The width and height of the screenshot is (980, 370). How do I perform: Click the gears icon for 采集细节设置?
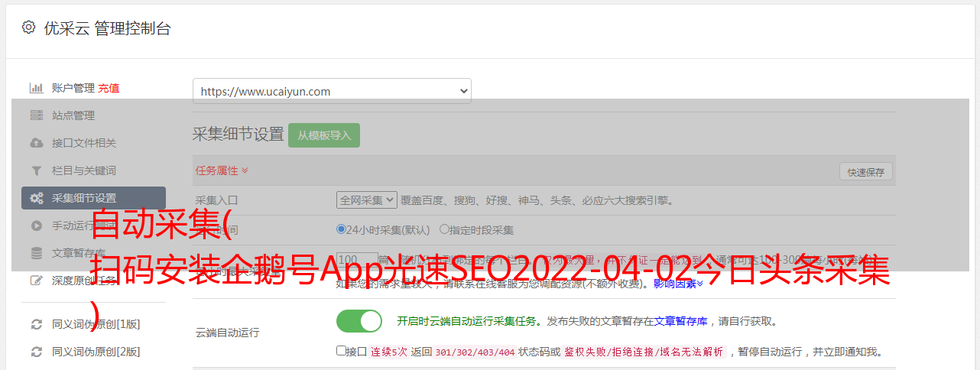[36, 198]
